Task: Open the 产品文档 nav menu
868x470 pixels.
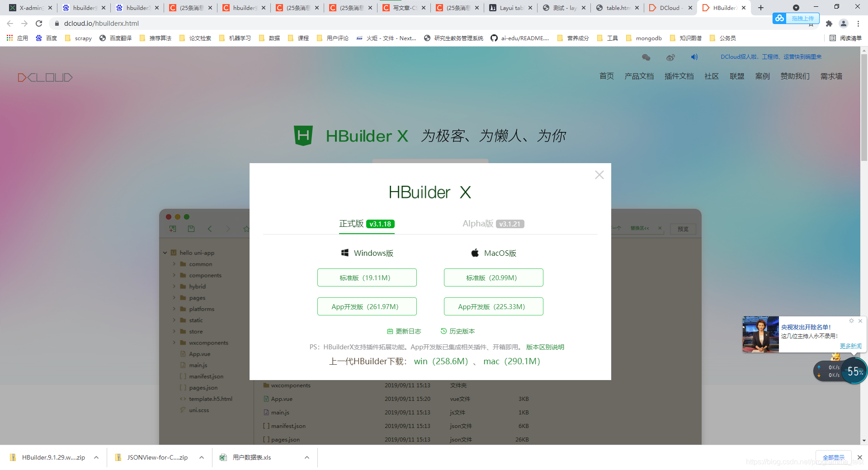Action: tap(639, 76)
